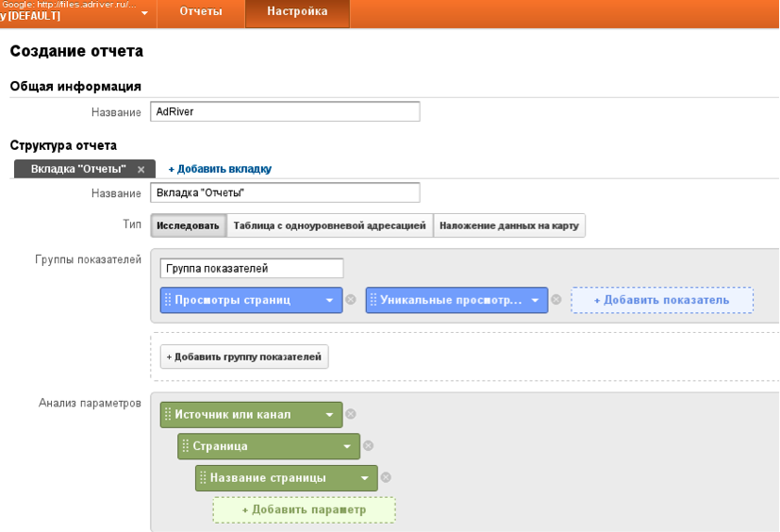Switch to the Отчеты top tab
This screenshot has width=780, height=532.
201,11
